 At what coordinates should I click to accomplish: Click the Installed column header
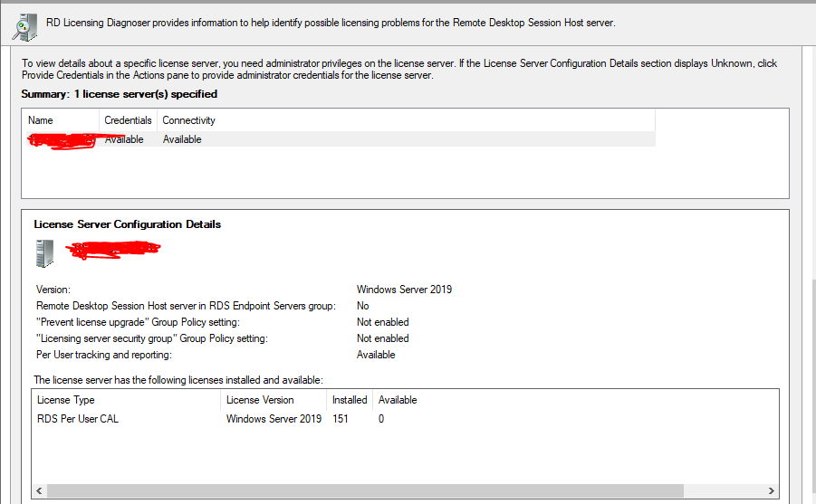point(350,400)
